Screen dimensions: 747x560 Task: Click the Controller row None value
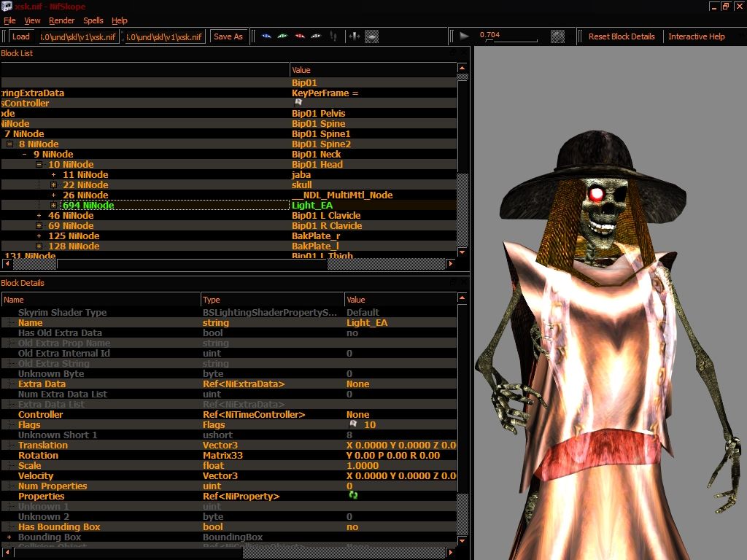coord(357,414)
